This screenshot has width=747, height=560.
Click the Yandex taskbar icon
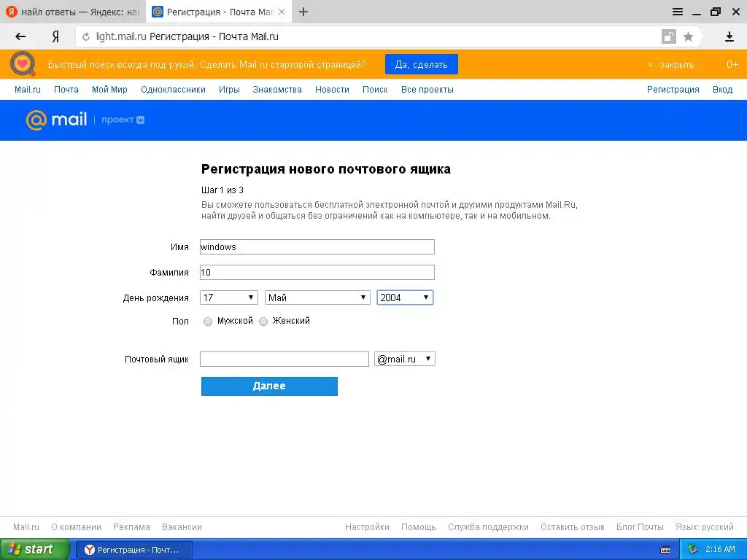point(89,550)
